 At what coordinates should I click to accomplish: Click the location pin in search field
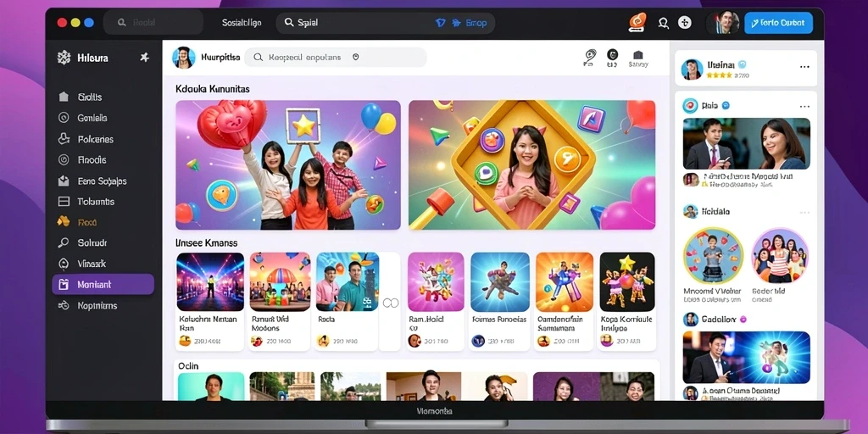355,57
